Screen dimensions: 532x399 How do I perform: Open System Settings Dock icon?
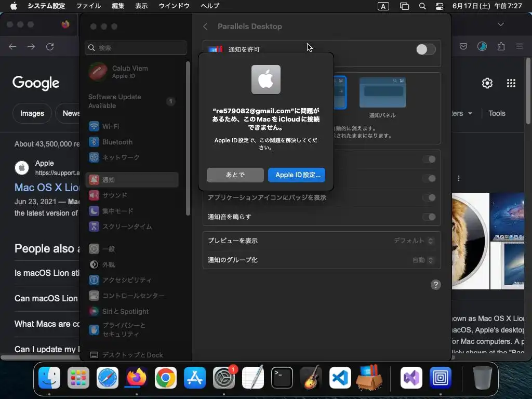tap(224, 378)
